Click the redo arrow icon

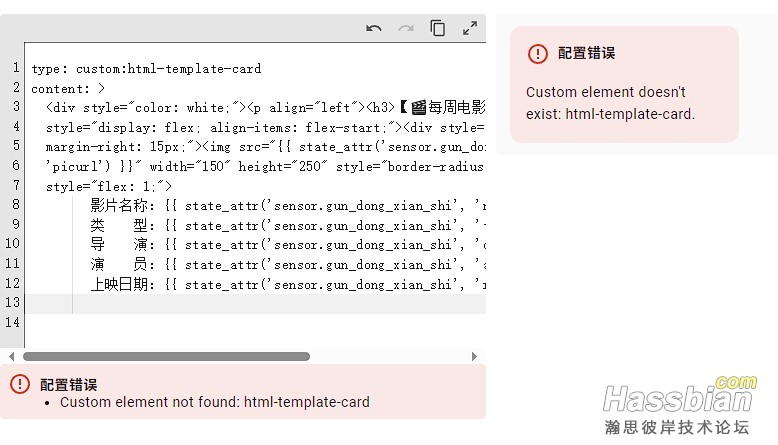pos(406,29)
